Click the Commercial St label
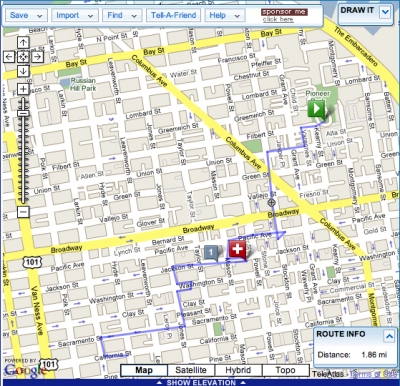 [x=352, y=287]
